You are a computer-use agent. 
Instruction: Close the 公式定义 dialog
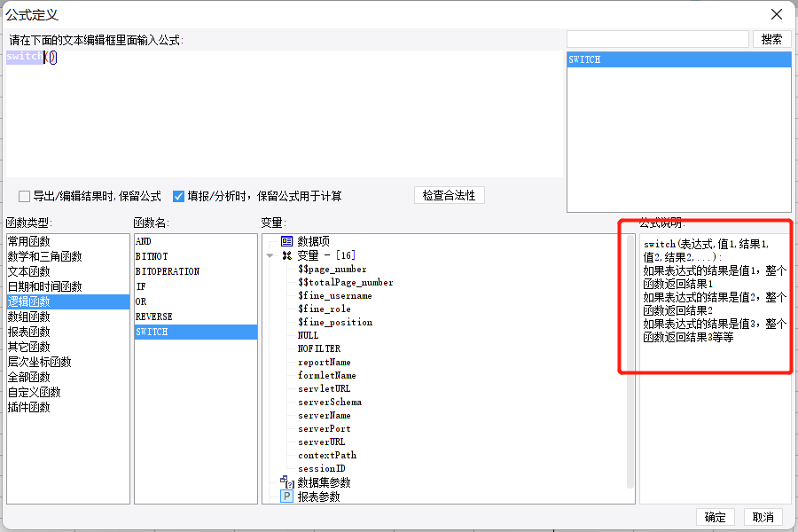click(777, 14)
